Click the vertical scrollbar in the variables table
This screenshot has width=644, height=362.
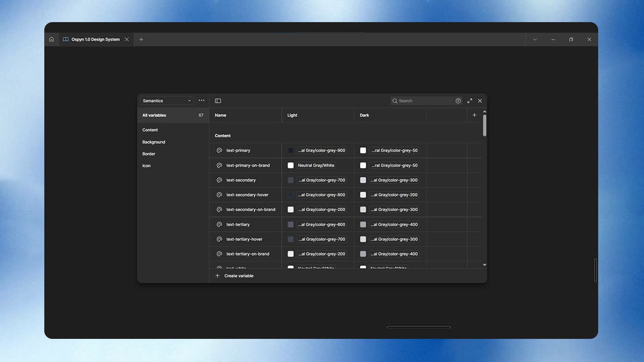484,126
